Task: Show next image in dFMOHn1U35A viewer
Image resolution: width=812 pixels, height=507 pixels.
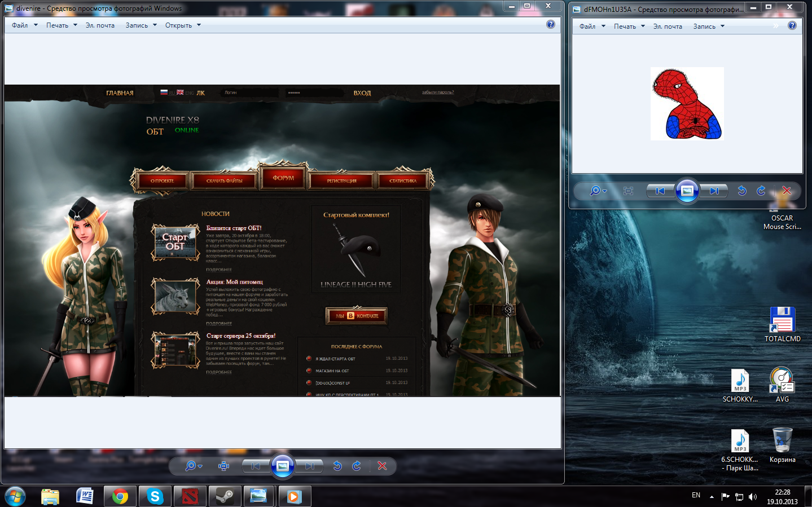Action: pyautogui.click(x=714, y=191)
